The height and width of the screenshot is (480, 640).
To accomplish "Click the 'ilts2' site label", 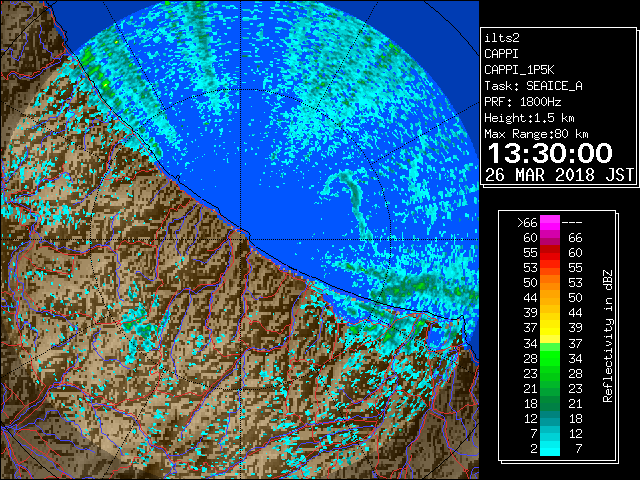I will point(502,38).
